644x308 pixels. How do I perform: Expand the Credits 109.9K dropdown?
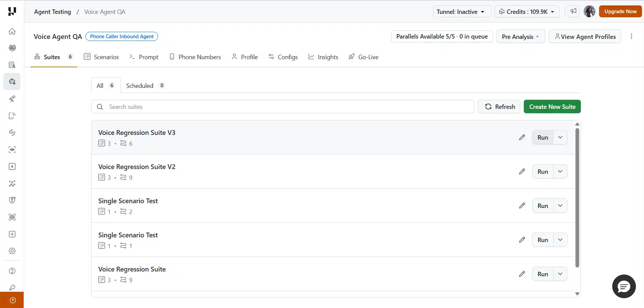coord(527,11)
